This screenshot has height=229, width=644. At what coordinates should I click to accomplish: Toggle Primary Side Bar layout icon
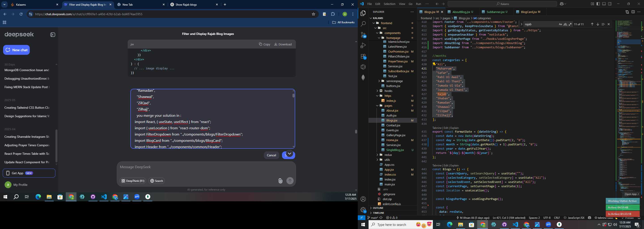[598, 4]
